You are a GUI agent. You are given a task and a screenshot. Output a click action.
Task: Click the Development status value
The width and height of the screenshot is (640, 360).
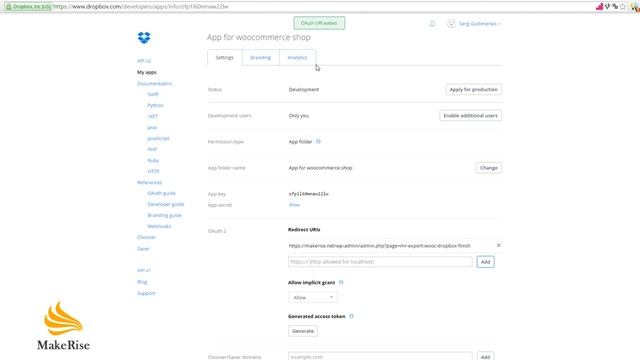[304, 89]
